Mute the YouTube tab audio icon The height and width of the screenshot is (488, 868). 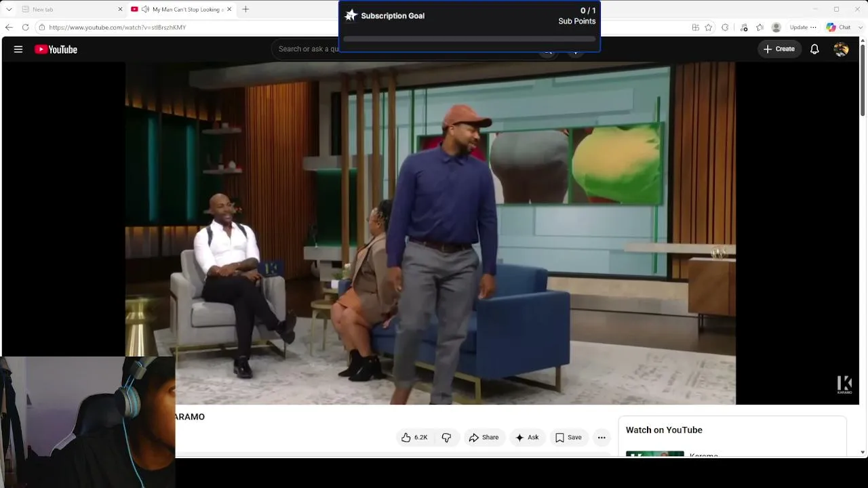[145, 9]
